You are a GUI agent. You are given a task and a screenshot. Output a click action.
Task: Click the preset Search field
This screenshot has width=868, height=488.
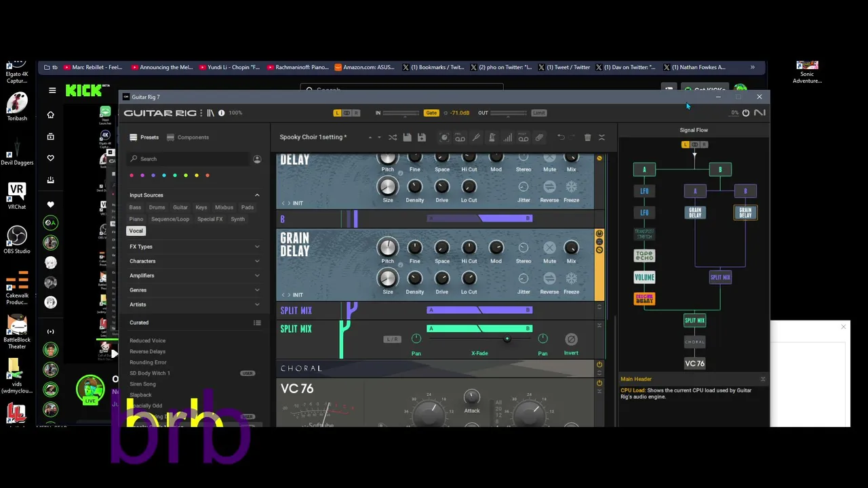pyautogui.click(x=187, y=159)
